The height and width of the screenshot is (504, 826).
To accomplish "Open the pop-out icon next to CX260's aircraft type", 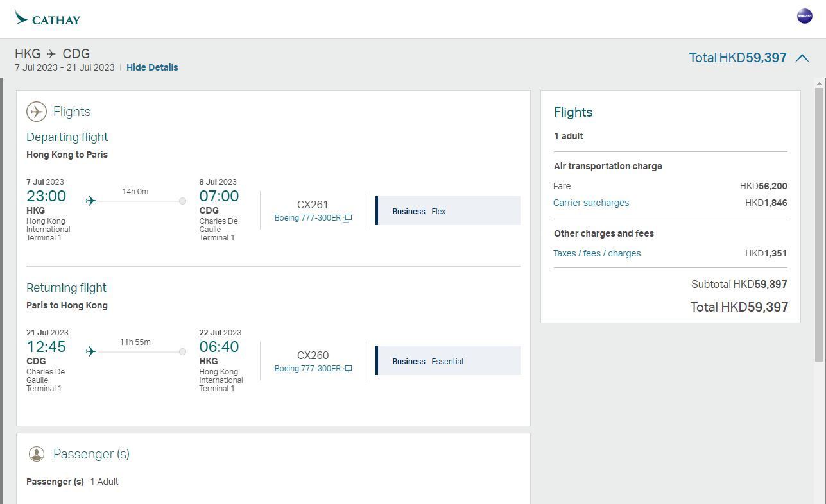I will (347, 368).
